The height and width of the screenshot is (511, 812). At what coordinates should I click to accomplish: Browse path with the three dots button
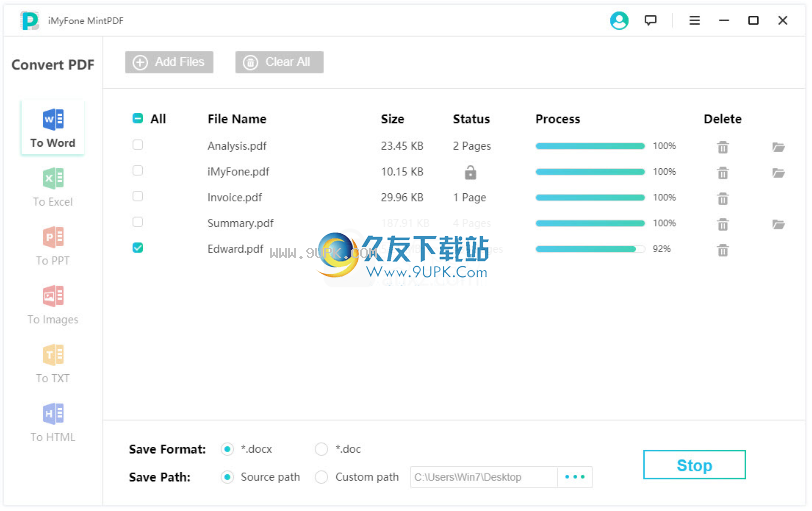575,477
